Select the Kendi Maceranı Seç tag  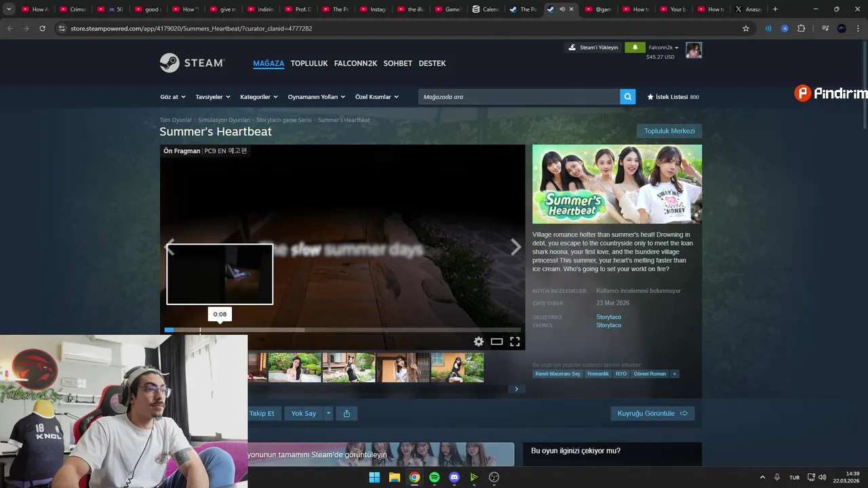557,374
